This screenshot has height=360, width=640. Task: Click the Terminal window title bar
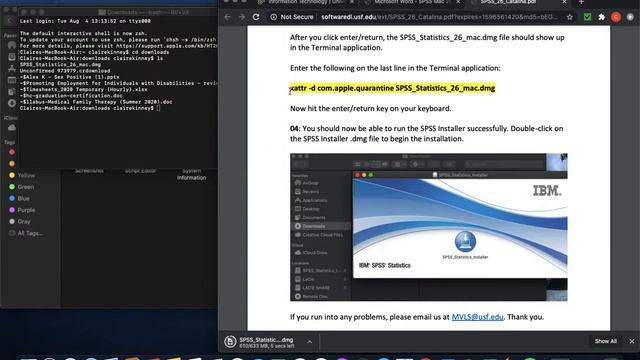tap(118, 12)
